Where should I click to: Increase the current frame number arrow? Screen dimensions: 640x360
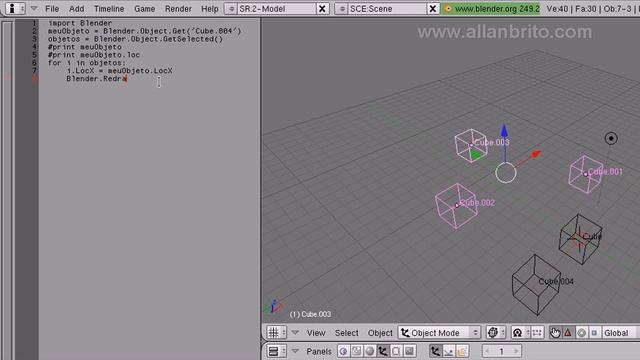coord(516,351)
